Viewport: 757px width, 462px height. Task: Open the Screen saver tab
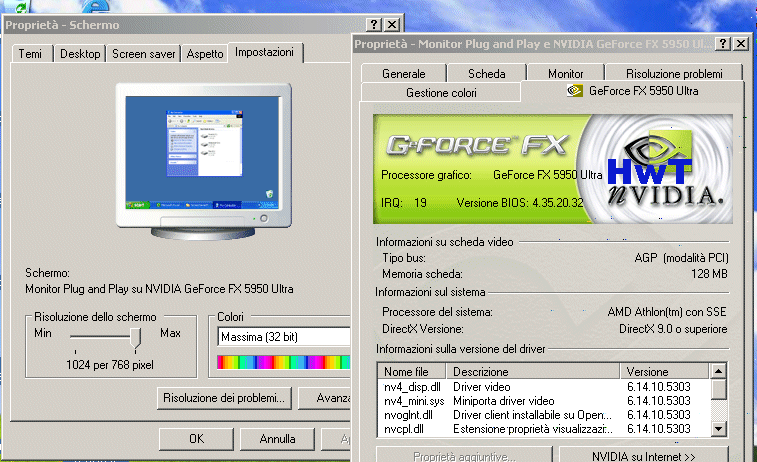tap(143, 54)
